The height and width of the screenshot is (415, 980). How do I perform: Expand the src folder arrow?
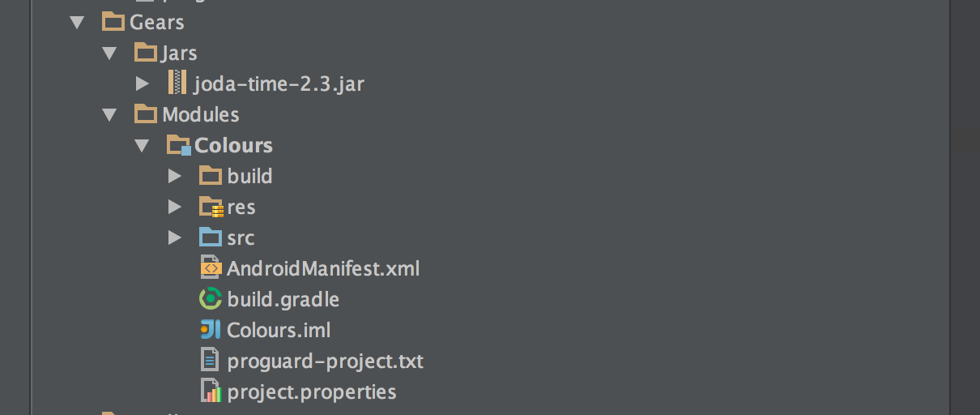(175, 237)
